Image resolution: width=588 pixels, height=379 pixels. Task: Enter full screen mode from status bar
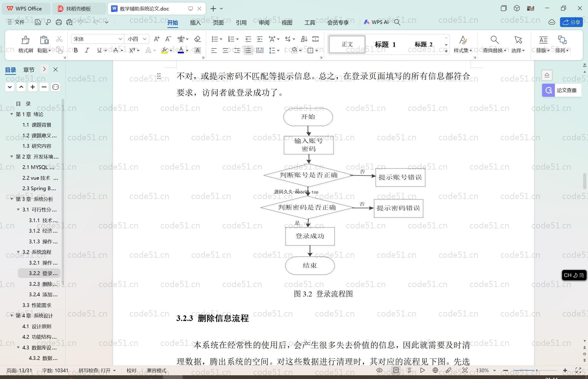[x=578, y=370]
